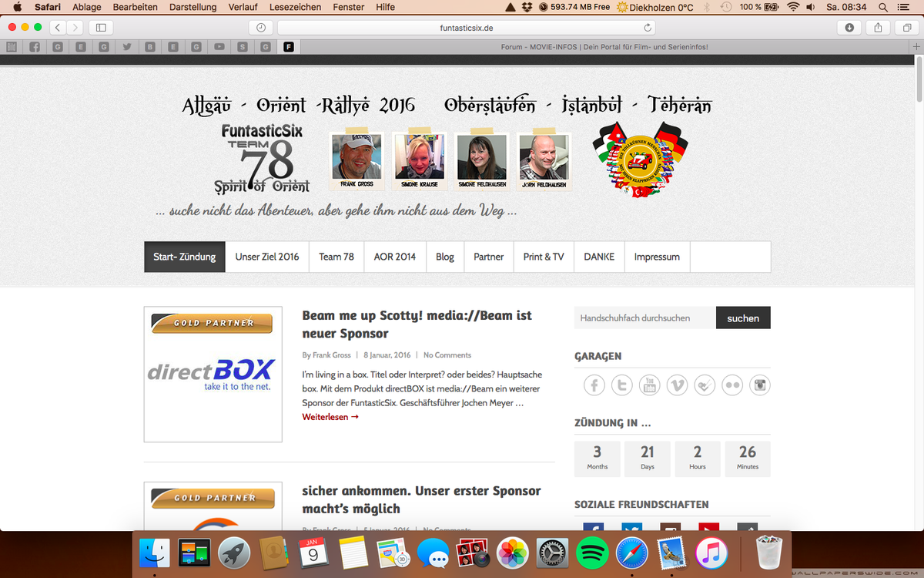This screenshot has height=578, width=924.
Task: Open the Darstellung menu
Action: (x=192, y=7)
